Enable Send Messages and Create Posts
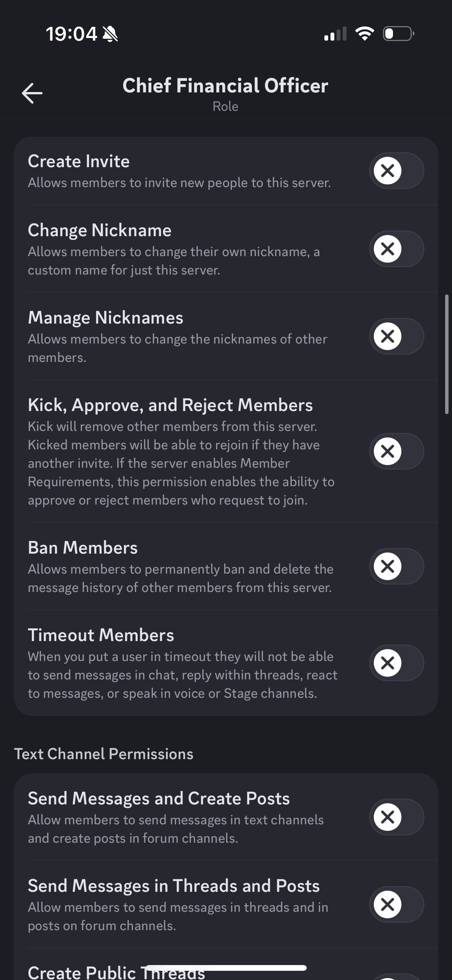 click(x=396, y=817)
